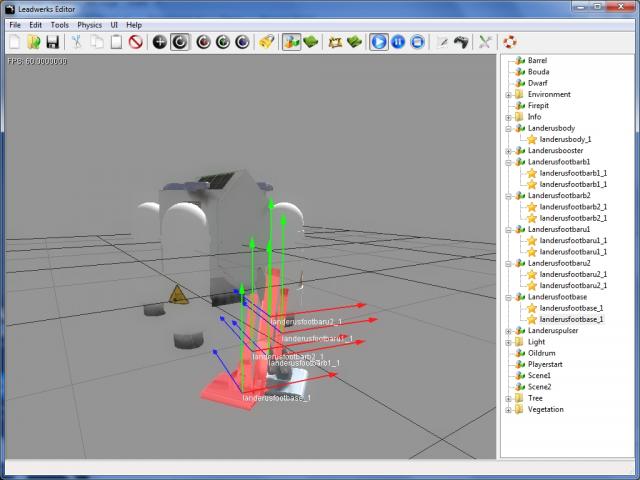Expand the Environment folder node
The width and height of the screenshot is (640, 480).
pos(508,95)
